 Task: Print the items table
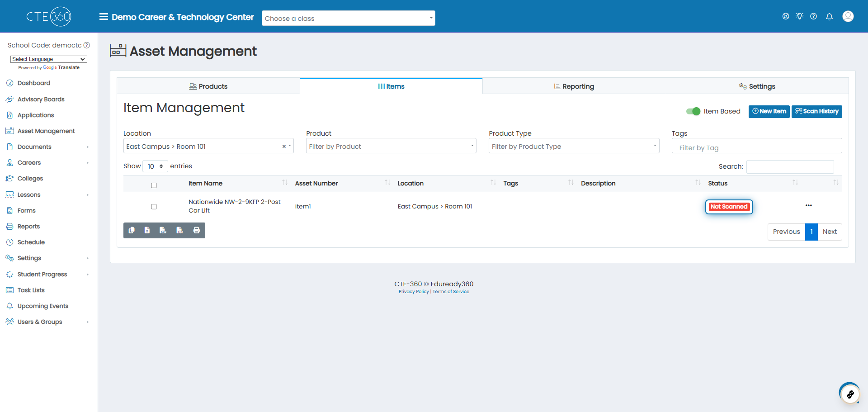pyautogui.click(x=197, y=230)
